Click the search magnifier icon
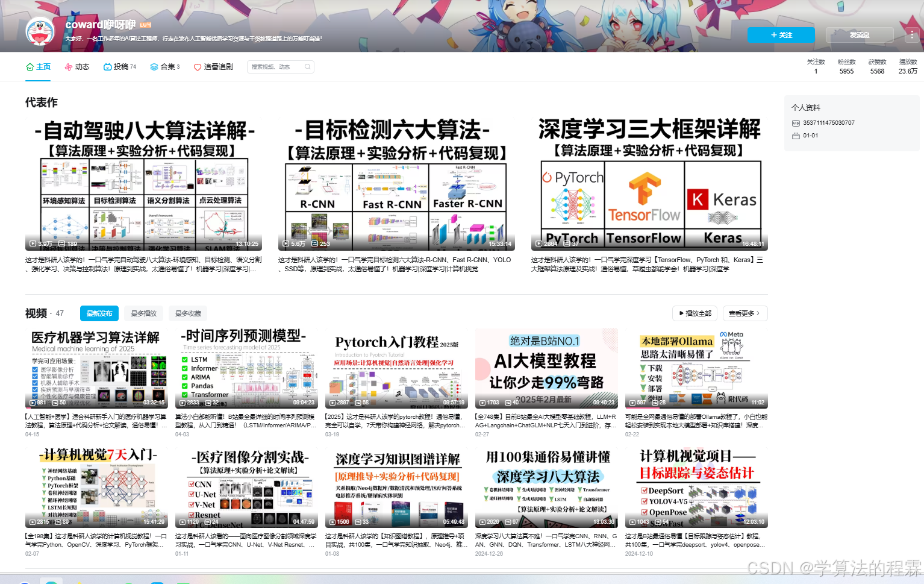 click(308, 67)
